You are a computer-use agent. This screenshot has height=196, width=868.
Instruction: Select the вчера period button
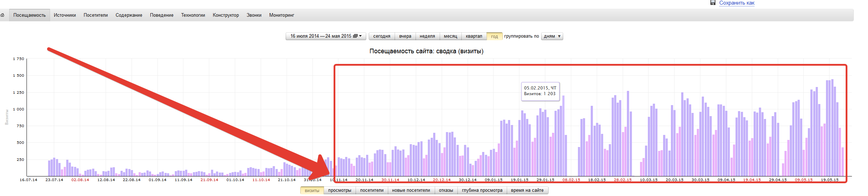pyautogui.click(x=405, y=36)
